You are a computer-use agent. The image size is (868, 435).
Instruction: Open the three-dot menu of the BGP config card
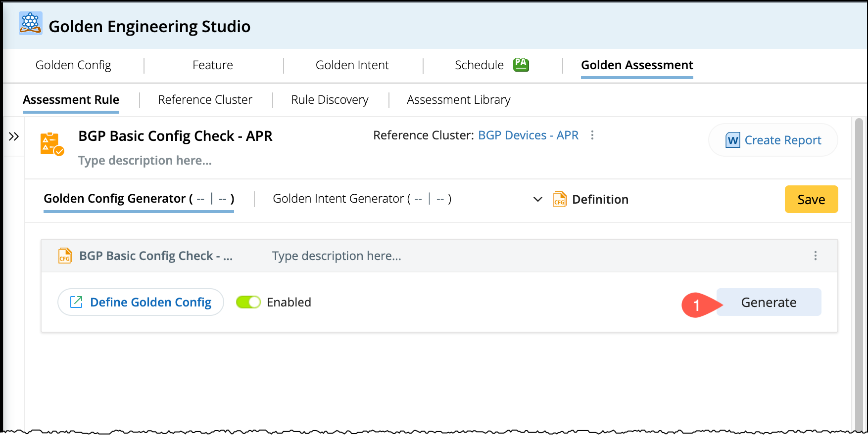pos(815,256)
